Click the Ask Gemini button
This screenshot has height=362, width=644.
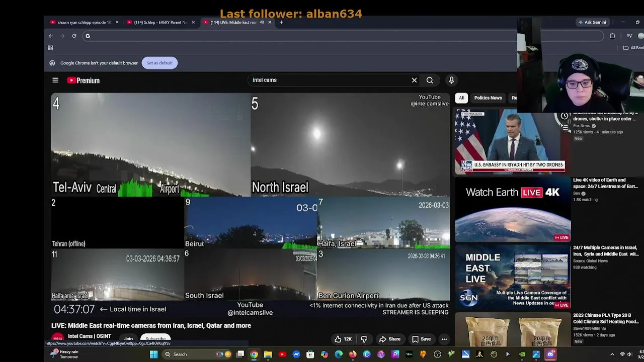click(592, 22)
